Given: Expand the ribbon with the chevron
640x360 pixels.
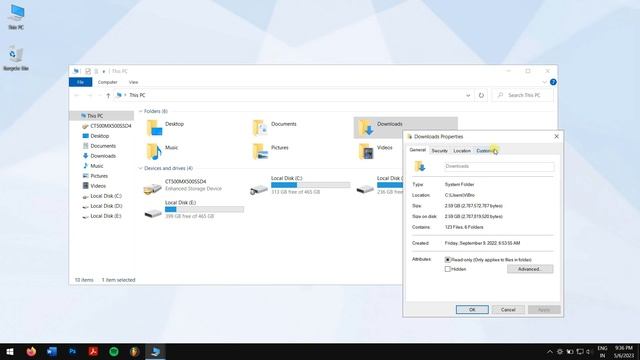Looking at the screenshot, I should (544, 82).
